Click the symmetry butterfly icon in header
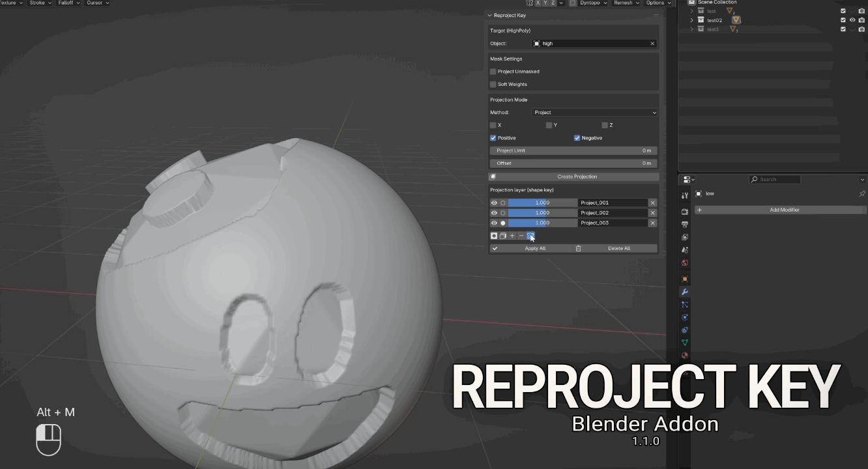 click(530, 3)
